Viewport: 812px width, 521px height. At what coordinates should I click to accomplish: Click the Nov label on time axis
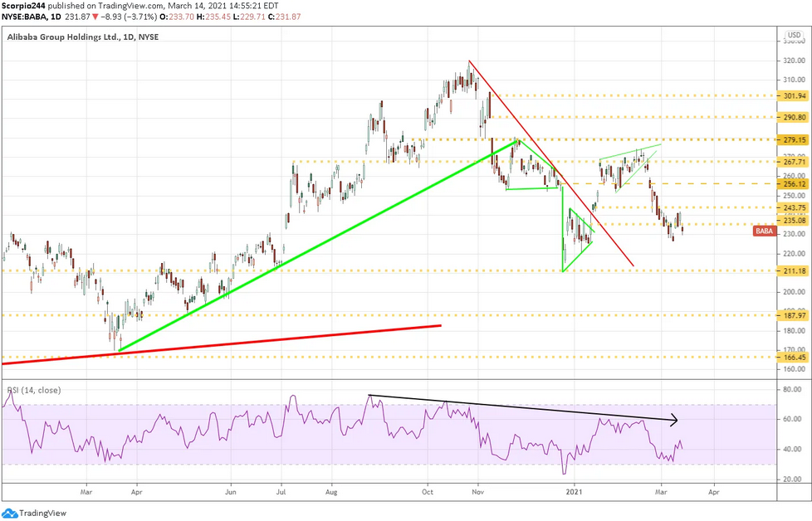pyautogui.click(x=478, y=491)
